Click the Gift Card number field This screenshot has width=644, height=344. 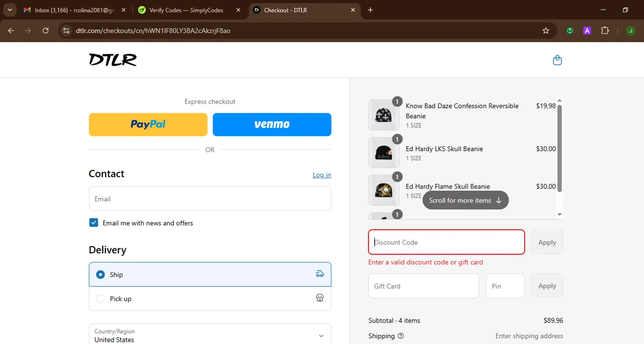pyautogui.click(x=424, y=286)
